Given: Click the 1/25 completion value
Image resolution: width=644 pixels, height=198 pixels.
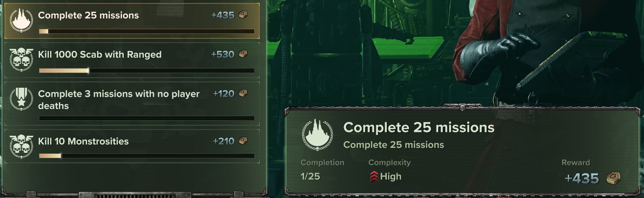Looking at the screenshot, I should click(x=310, y=177).
